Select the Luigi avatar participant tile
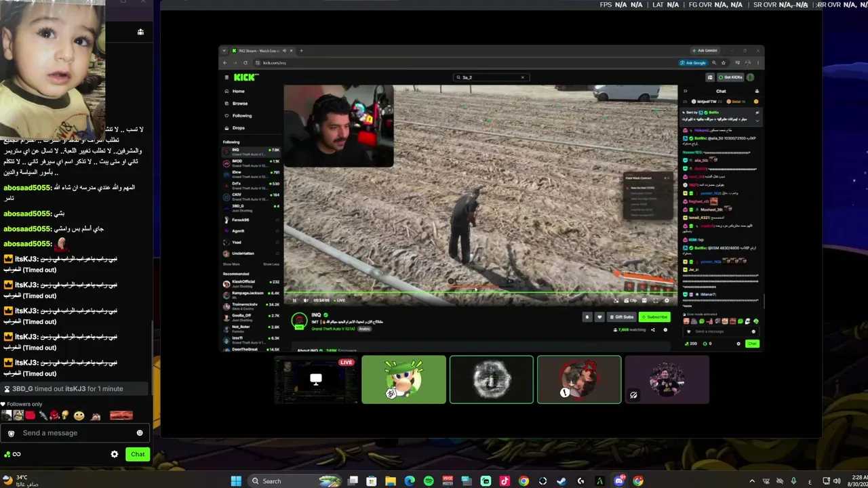Viewport: 868px width, 488px height. pos(404,380)
